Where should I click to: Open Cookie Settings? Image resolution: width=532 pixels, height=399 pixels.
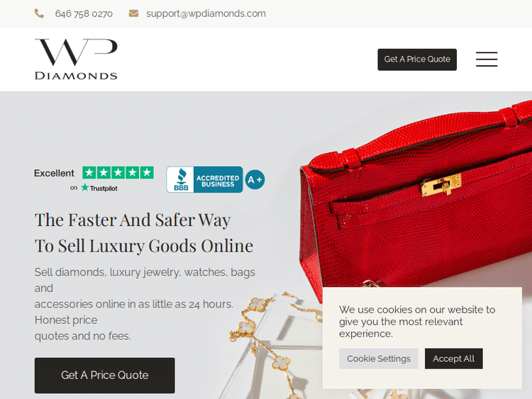pos(379,359)
